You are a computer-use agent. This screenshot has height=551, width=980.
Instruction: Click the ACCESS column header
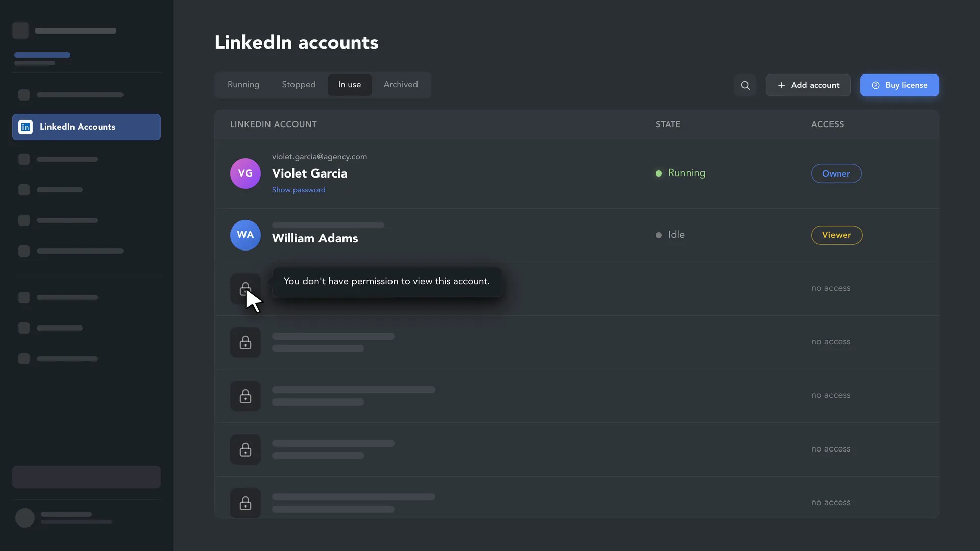(827, 124)
